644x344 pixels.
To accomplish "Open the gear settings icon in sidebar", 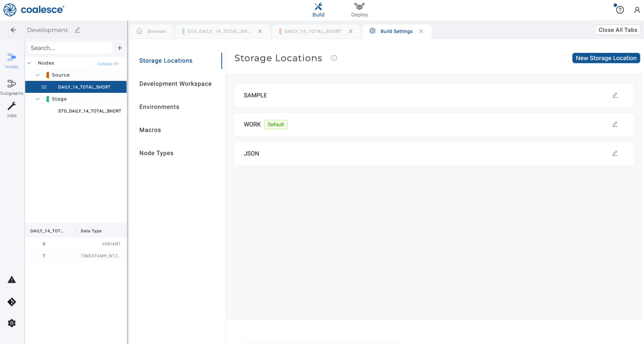I will coord(12,323).
